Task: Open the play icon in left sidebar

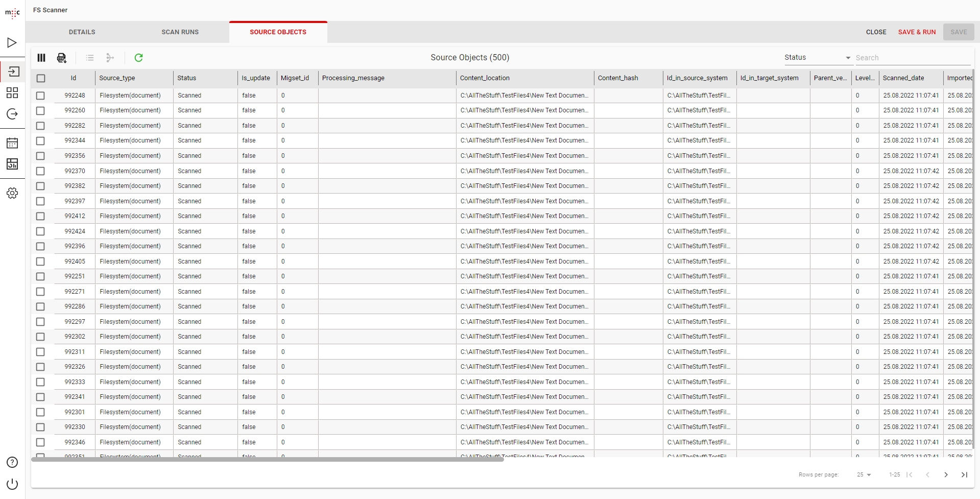Action: 12,43
